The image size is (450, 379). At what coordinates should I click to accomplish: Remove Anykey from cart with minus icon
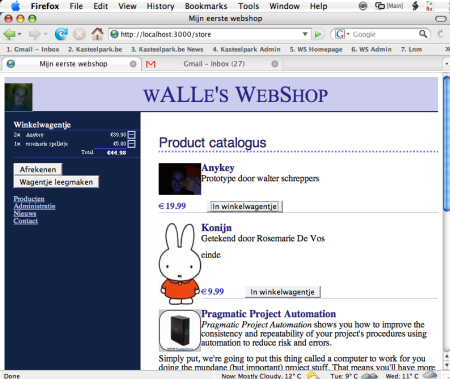[132, 135]
